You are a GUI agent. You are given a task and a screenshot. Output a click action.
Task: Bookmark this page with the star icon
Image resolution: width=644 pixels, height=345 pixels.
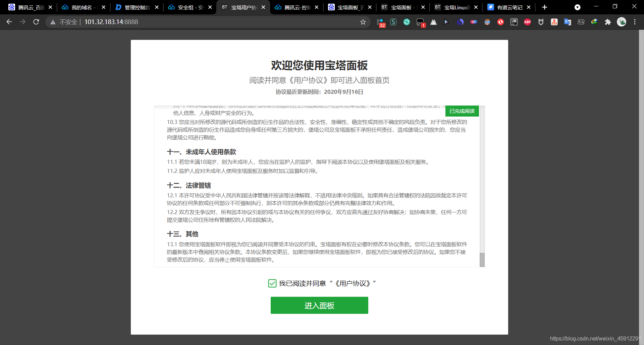pos(363,22)
